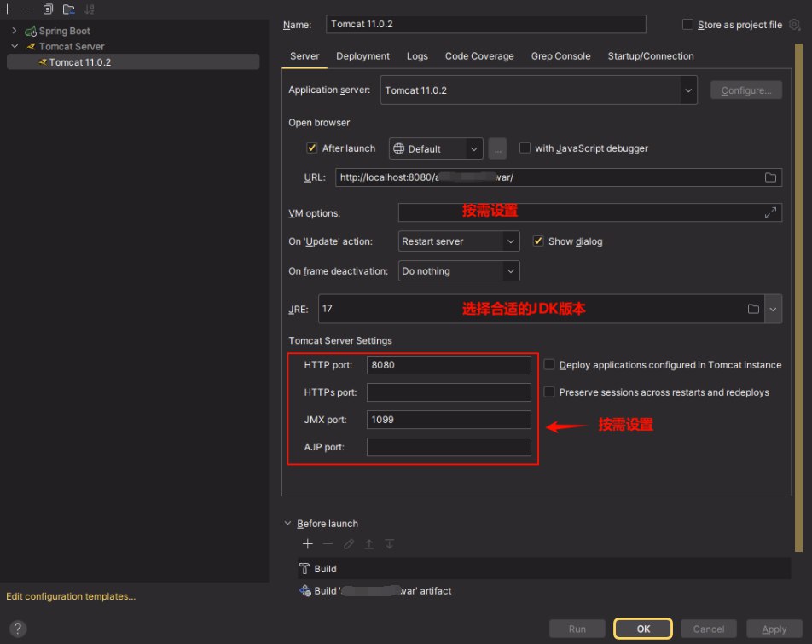
Task: Expand the VM options field
Action: pyautogui.click(x=770, y=212)
